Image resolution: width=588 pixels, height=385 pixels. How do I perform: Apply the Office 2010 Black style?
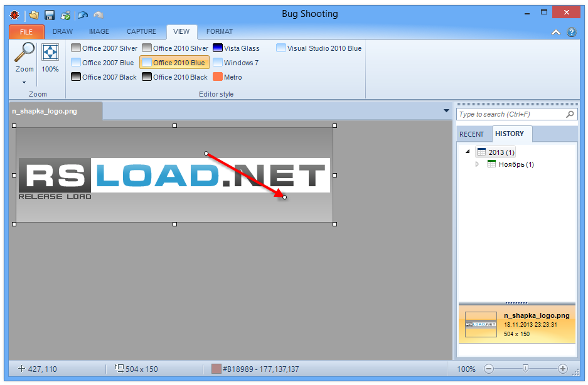click(x=174, y=77)
